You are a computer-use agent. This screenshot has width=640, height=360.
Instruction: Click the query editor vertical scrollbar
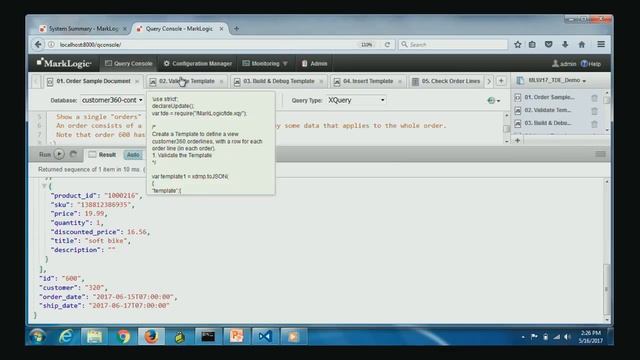click(x=507, y=129)
